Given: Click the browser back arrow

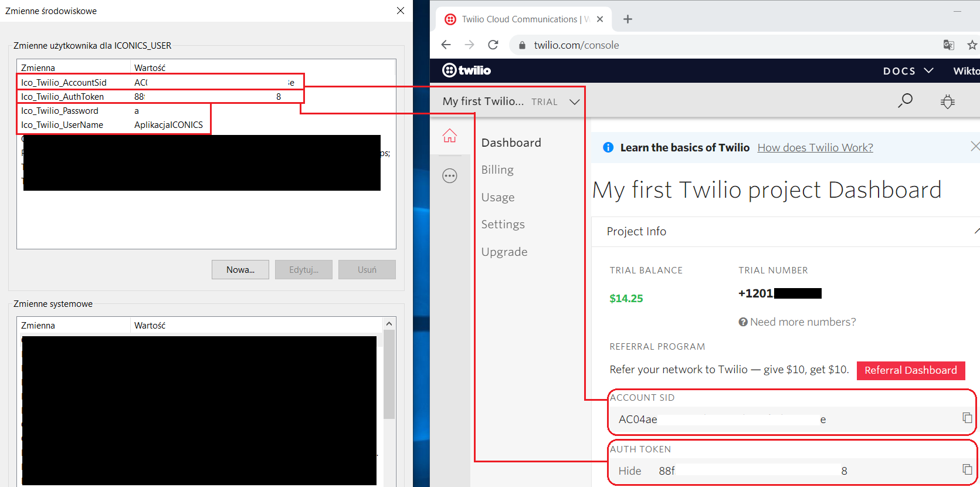Looking at the screenshot, I should 446,45.
